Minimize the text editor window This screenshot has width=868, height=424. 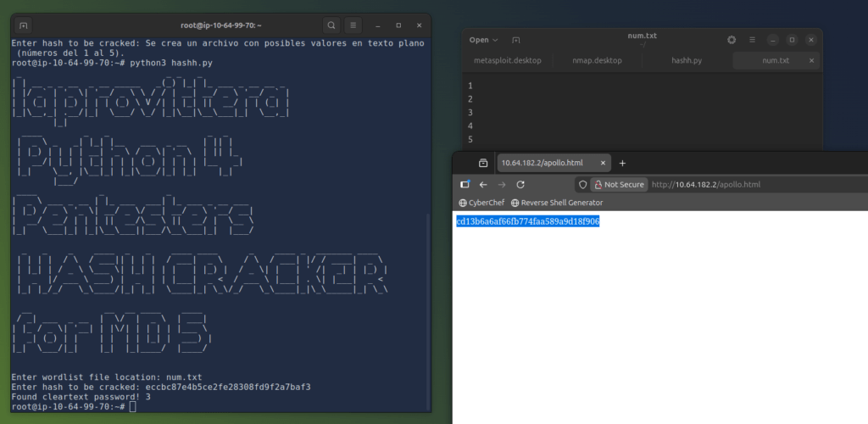(x=773, y=40)
